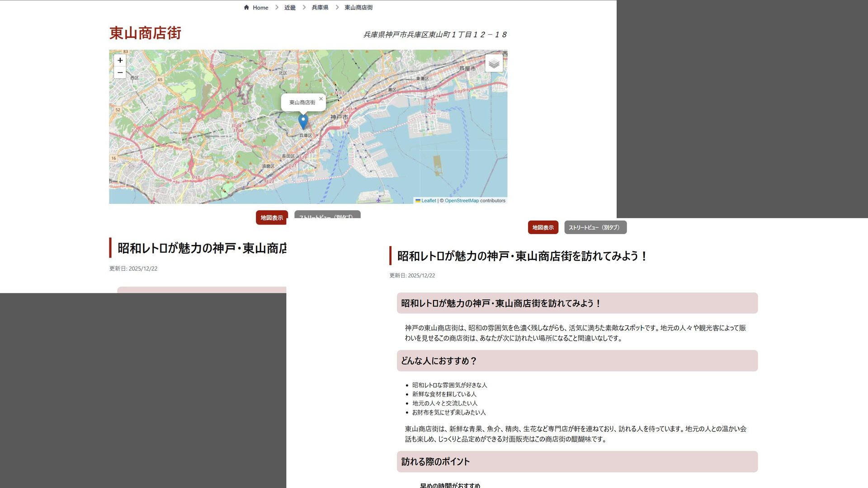Close the 東山商店街 map popup
This screenshot has width=868, height=488.
[x=321, y=99]
